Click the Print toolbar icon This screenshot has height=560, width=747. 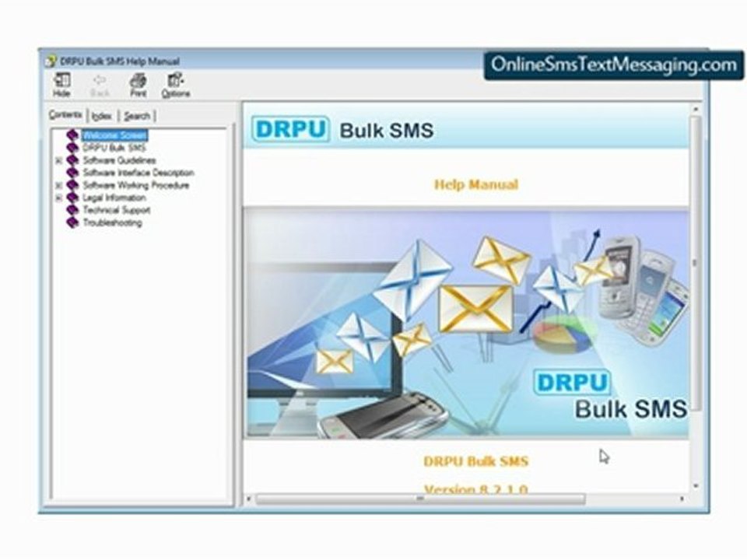coord(138,85)
